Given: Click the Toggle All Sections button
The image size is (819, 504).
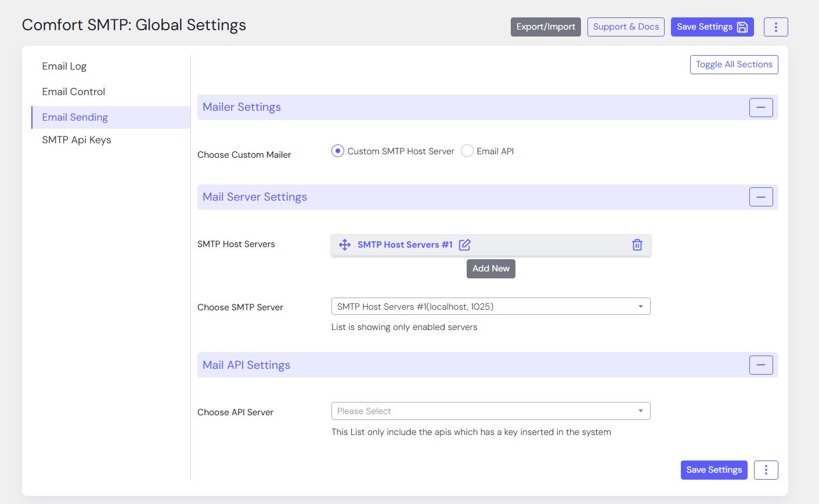Looking at the screenshot, I should 734,65.
